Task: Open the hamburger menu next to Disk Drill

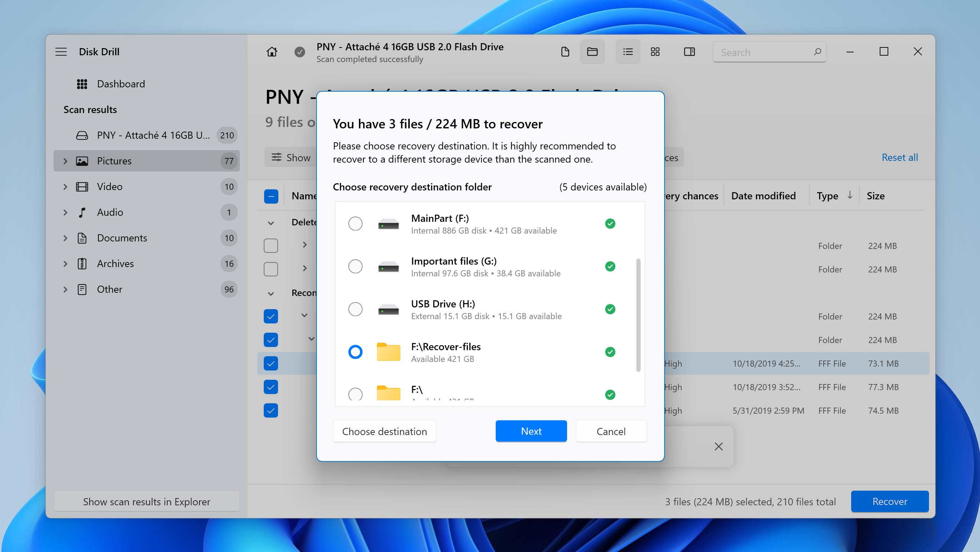Action: (61, 52)
